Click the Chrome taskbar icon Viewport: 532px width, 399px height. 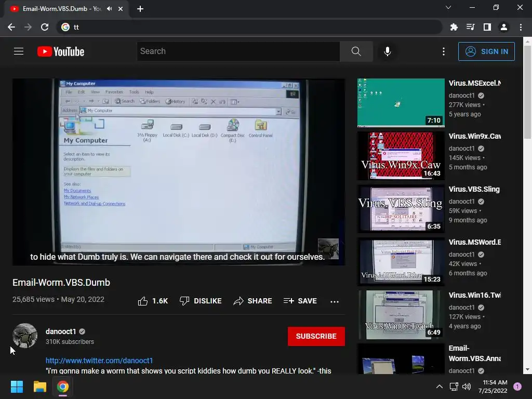tap(63, 387)
